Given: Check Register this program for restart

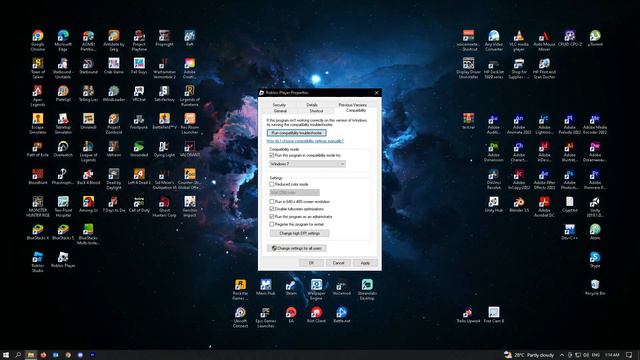Looking at the screenshot, I should coord(271,224).
